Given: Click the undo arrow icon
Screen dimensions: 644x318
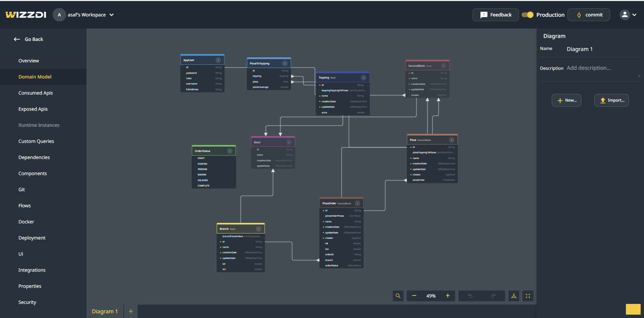Looking at the screenshot, I should pyautogui.click(x=470, y=296).
